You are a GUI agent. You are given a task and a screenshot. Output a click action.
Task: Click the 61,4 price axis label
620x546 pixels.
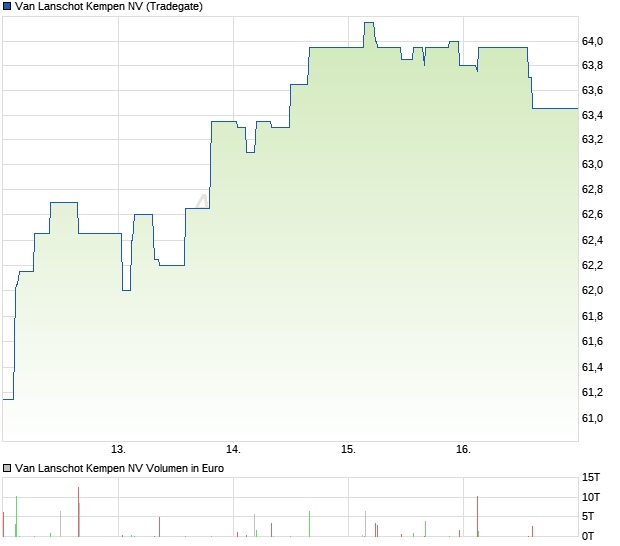tap(592, 367)
